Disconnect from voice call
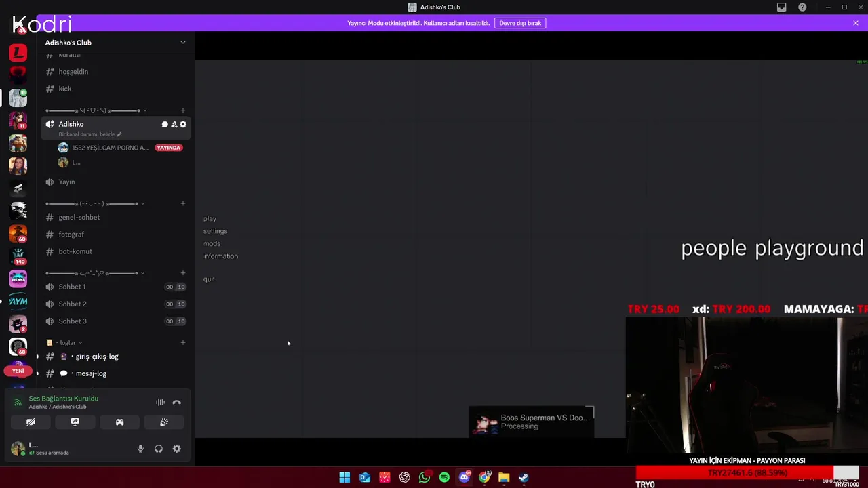 point(177,403)
